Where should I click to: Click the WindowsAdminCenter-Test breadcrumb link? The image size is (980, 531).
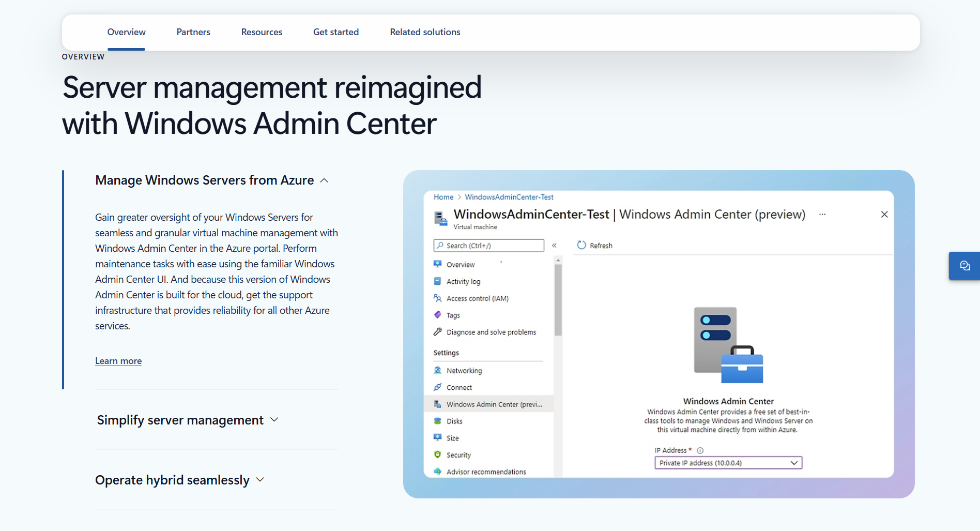click(509, 197)
